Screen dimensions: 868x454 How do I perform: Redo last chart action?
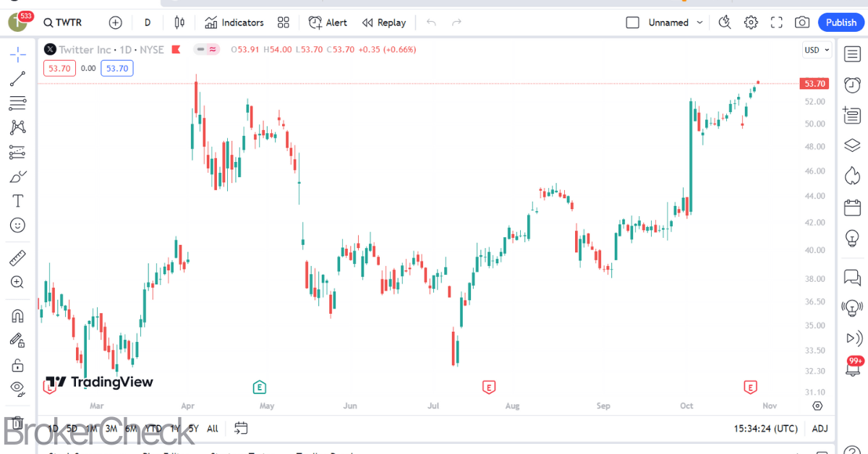[x=456, y=22]
